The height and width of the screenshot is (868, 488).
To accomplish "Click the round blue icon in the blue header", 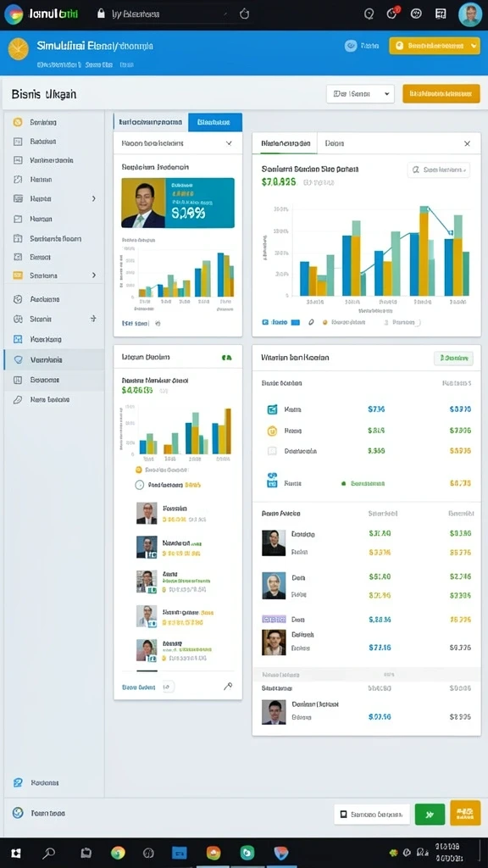I will (x=350, y=46).
